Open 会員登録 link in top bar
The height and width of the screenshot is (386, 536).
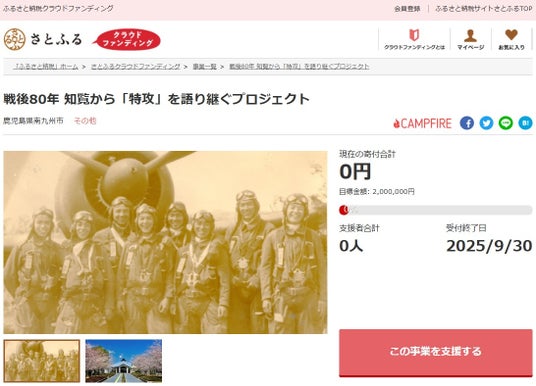pos(407,9)
